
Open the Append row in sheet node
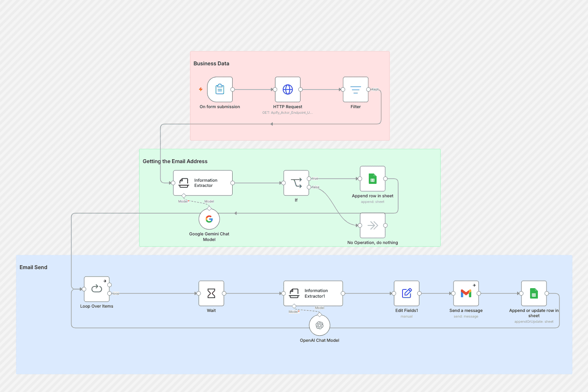tap(373, 179)
